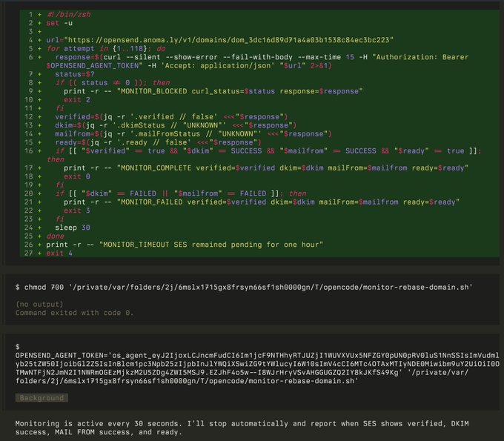Image resolution: width=504 pixels, height=441 pixels.
Task: Click the 'chmod 700' command line
Action: click(244, 287)
